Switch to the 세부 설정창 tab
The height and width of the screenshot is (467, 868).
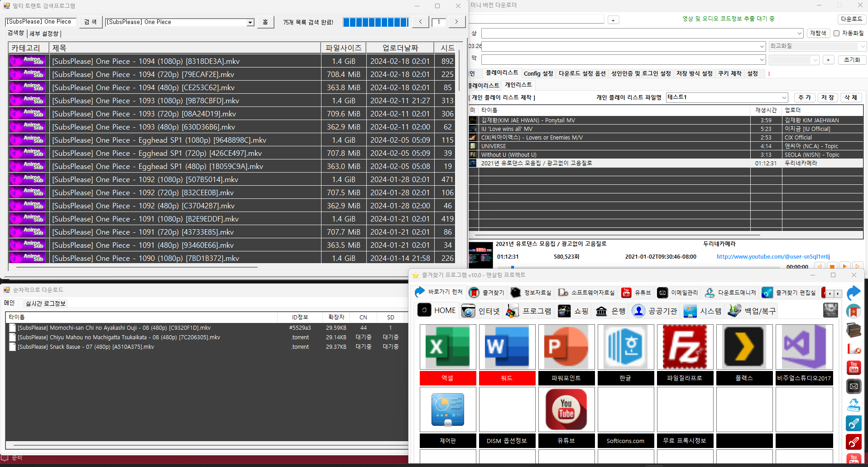[44, 34]
